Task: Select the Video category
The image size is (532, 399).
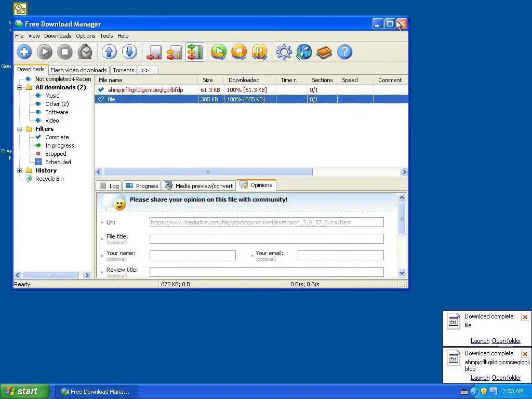Action: [52, 121]
